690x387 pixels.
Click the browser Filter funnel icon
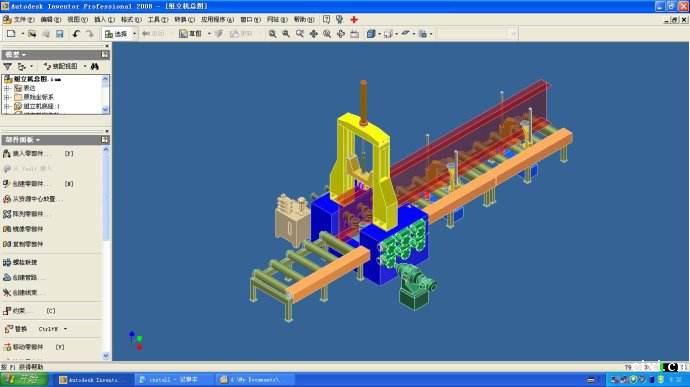(x=7, y=66)
